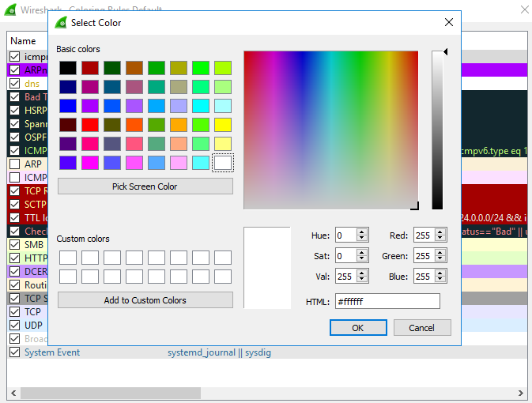
Task: Click the Sat value field
Action: [345, 256]
